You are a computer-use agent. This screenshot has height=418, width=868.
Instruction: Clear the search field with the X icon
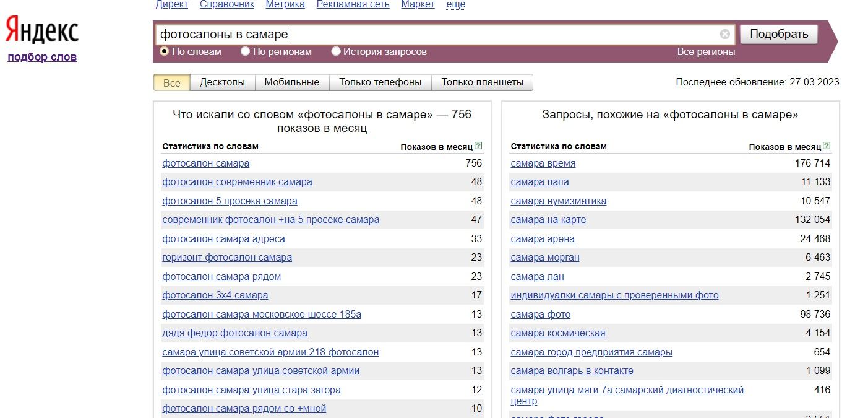[724, 35]
